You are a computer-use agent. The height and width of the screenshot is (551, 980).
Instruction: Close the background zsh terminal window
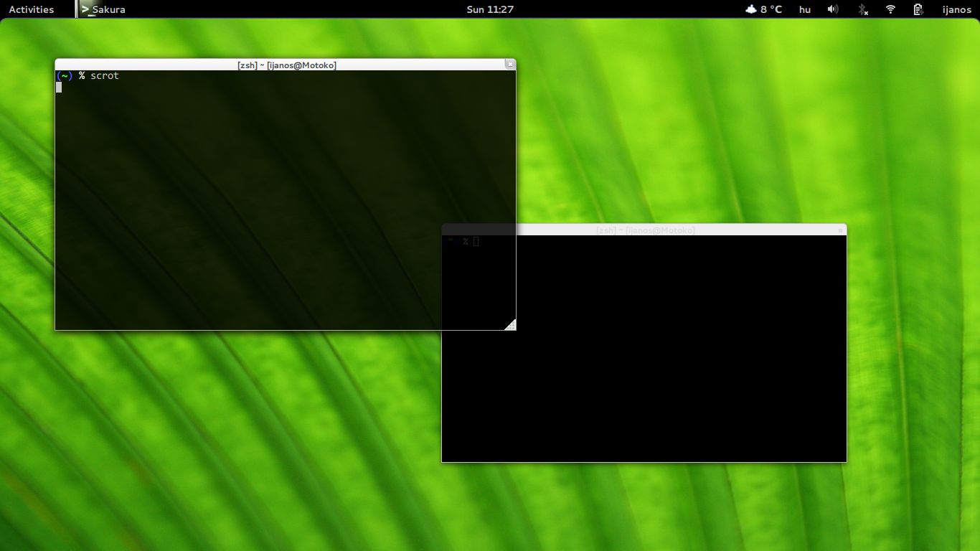(841, 230)
